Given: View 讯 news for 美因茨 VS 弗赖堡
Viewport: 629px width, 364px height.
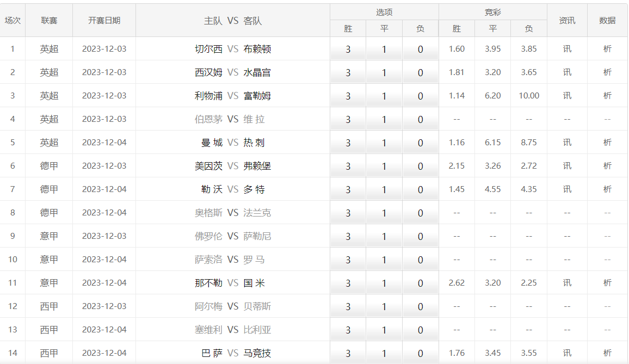Looking at the screenshot, I should coord(567,166).
